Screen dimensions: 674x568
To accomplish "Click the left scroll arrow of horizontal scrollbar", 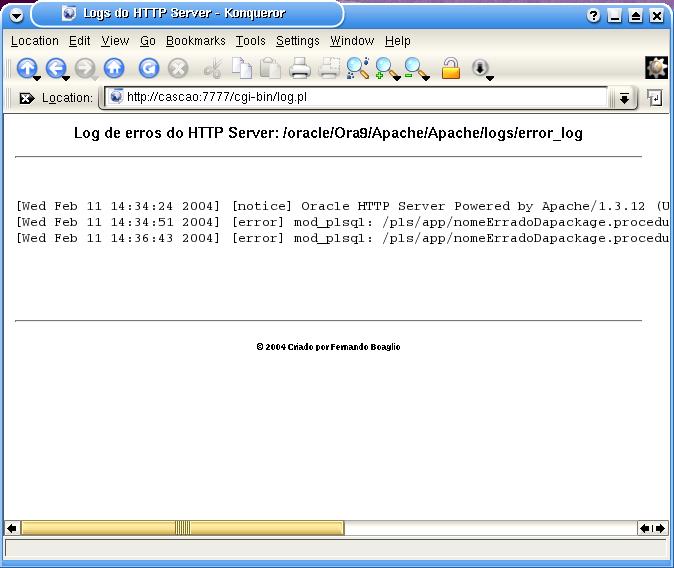I will 12,528.
